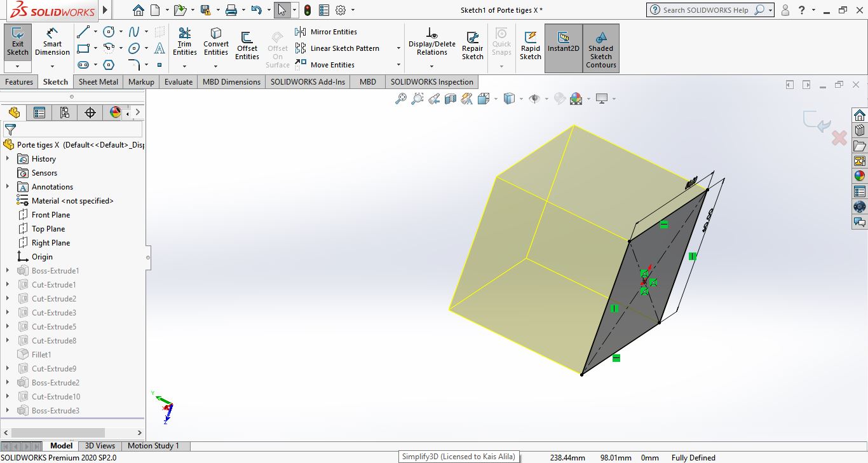Open the Smart Dimension dropdown arrow

point(52,66)
